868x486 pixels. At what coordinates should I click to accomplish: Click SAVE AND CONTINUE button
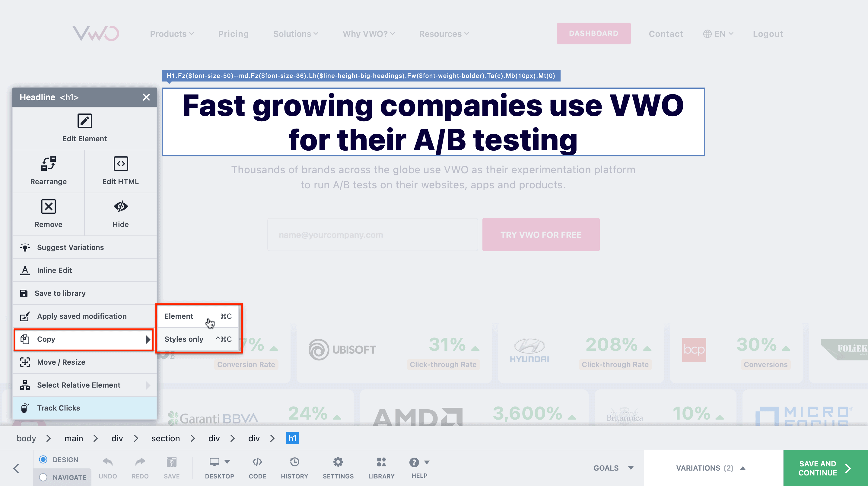(x=825, y=468)
